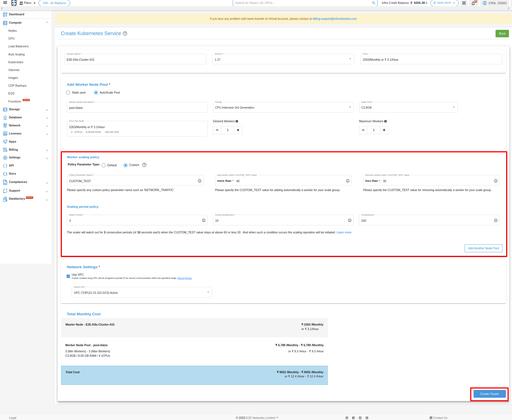Image resolution: width=512 pixels, height=420 pixels.
Task: Collapse the Compute sidebar section
Action: tap(47, 23)
